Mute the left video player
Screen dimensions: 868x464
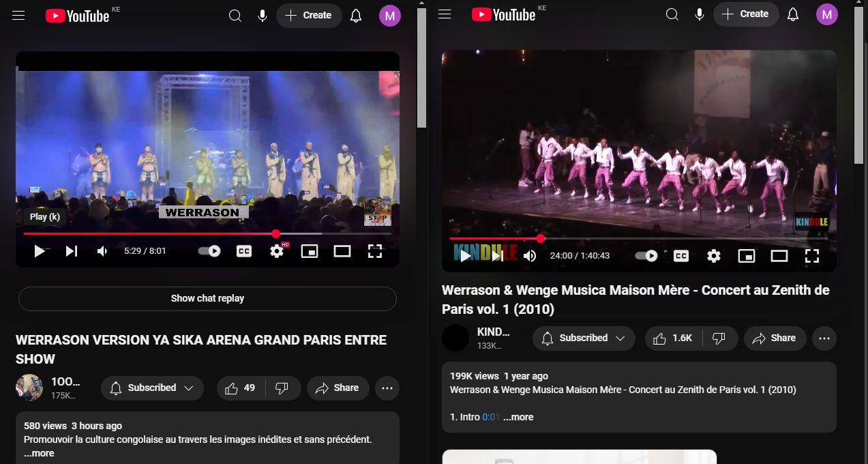click(102, 251)
